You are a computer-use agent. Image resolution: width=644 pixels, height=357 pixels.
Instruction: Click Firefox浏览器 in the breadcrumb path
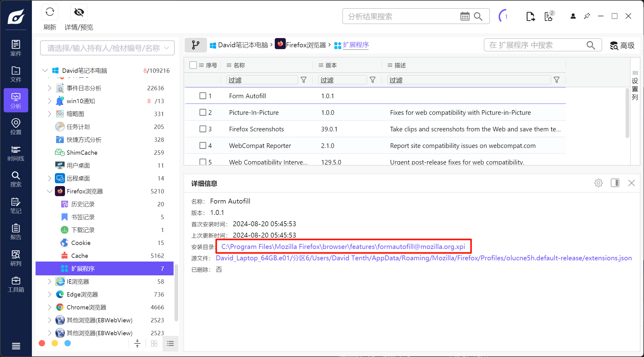pyautogui.click(x=305, y=45)
